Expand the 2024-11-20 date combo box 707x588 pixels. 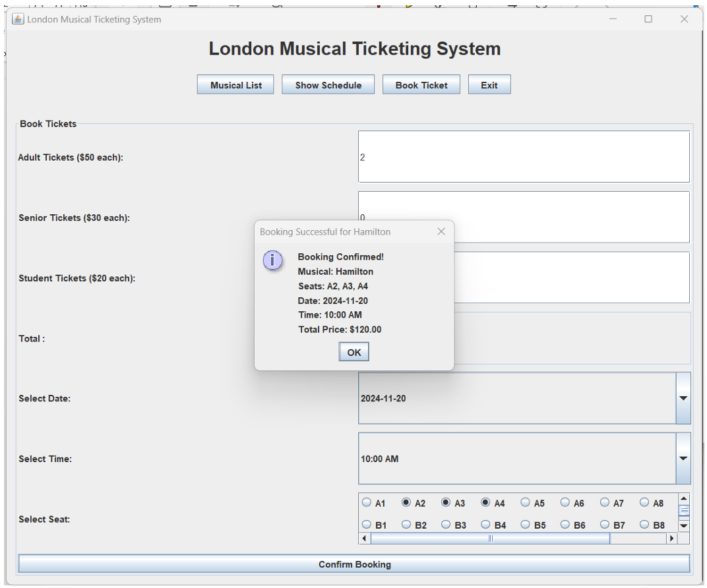(682, 397)
